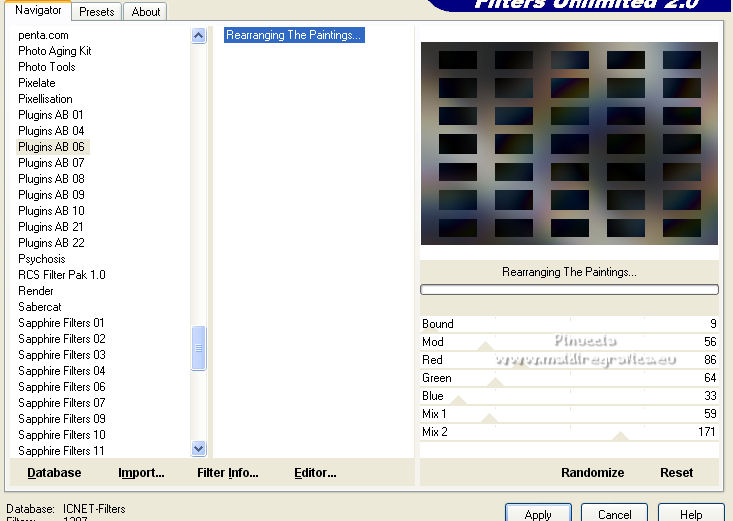The height and width of the screenshot is (521, 733).
Task: Select Psychosis category
Action: pyautogui.click(x=42, y=259)
